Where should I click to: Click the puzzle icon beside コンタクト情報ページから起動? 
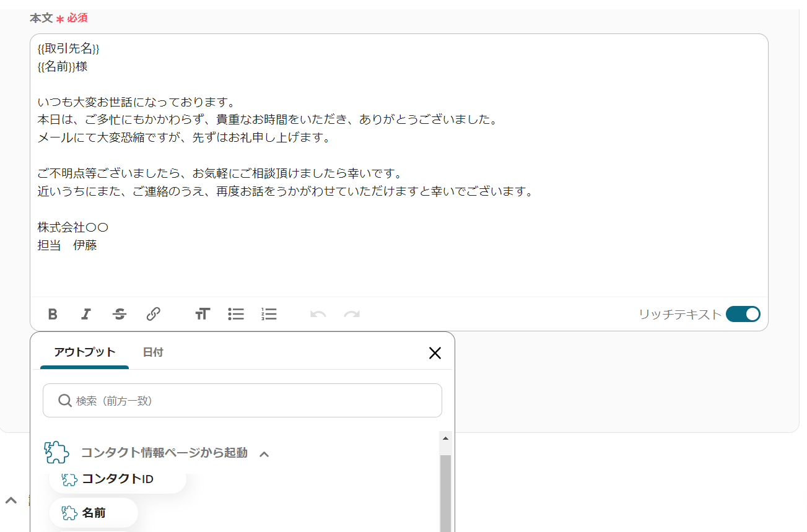[56, 453]
